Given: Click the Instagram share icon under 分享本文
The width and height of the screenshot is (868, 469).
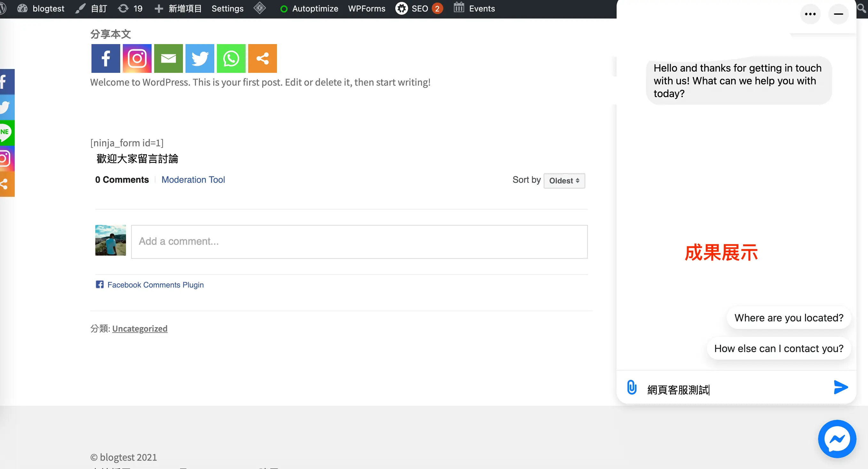Looking at the screenshot, I should click(x=137, y=58).
